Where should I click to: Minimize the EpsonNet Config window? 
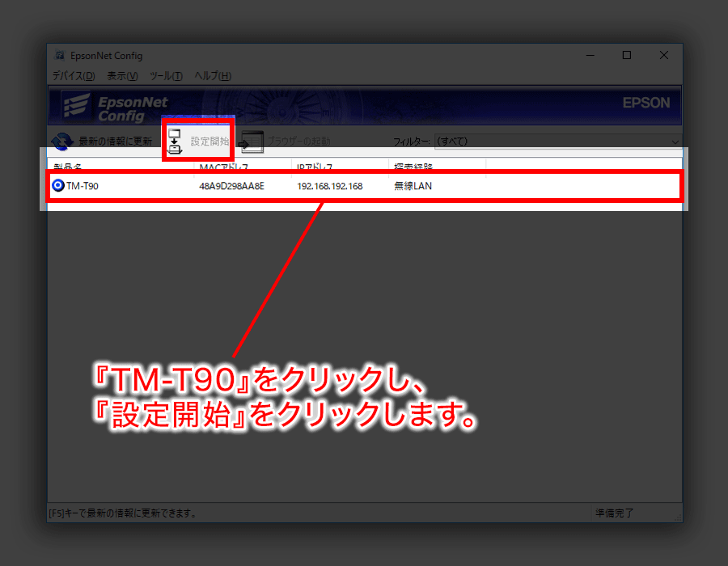point(590,55)
